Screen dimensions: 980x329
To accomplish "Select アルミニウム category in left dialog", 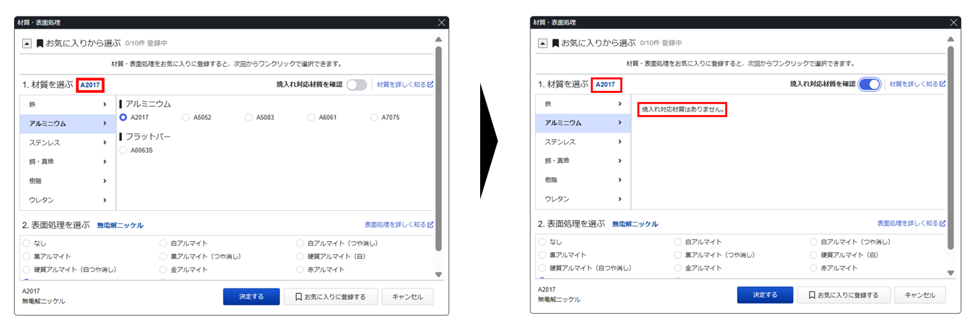I will coord(68,123).
